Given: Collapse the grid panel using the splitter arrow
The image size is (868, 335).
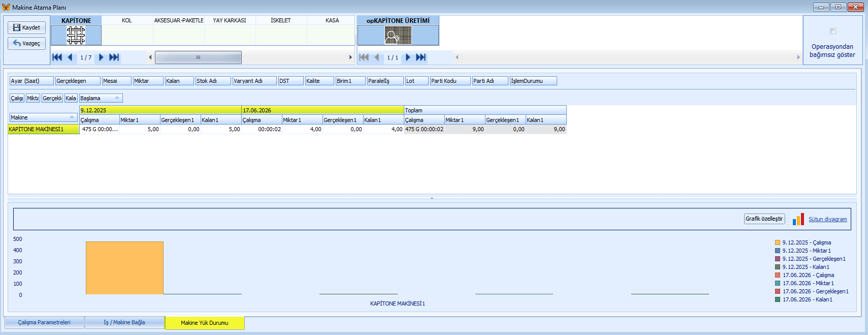Looking at the screenshot, I should [x=432, y=198].
